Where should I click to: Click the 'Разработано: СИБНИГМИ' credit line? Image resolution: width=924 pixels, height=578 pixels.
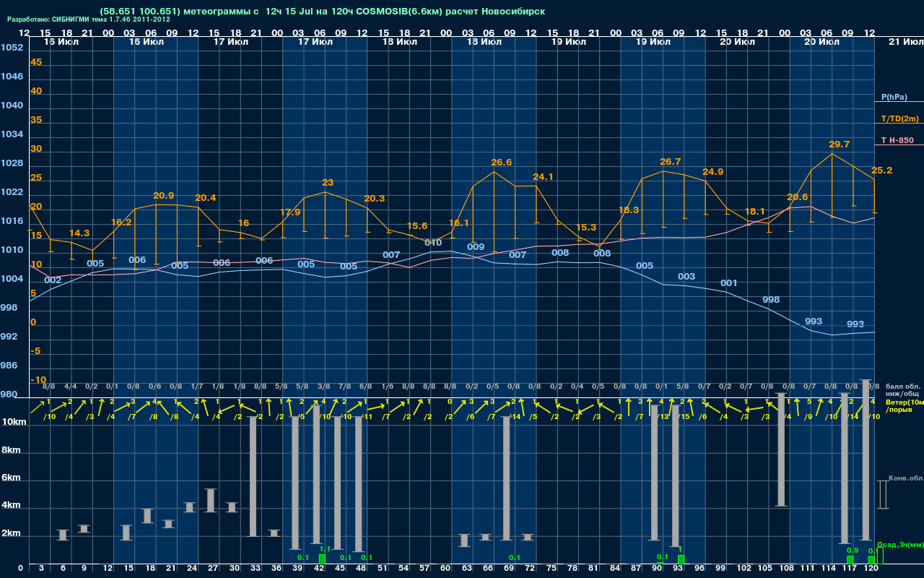(x=89, y=20)
